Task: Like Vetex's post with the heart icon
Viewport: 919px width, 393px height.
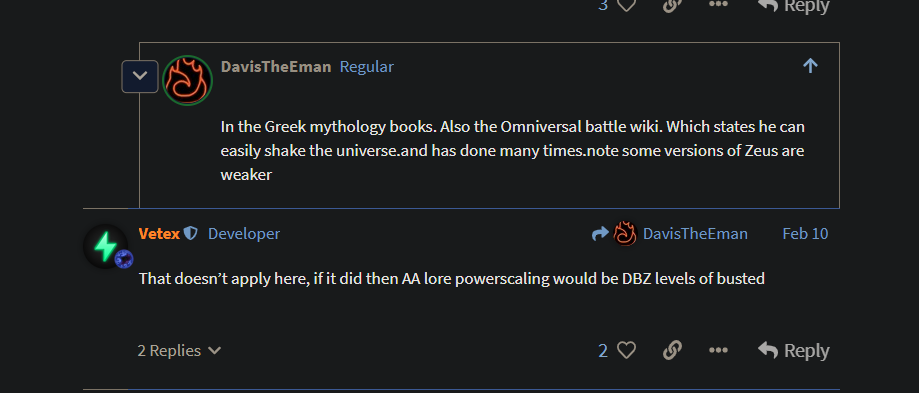Action: click(627, 350)
